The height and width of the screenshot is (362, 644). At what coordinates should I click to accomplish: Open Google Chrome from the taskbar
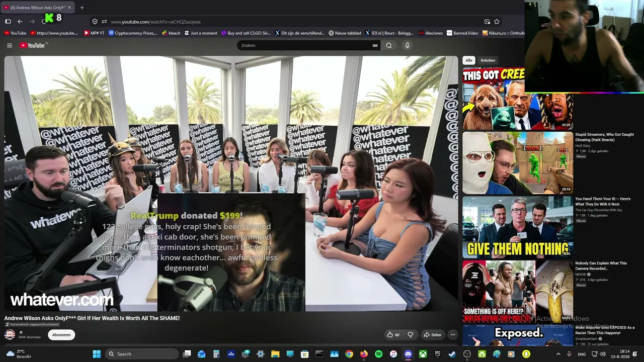[x=349, y=354]
